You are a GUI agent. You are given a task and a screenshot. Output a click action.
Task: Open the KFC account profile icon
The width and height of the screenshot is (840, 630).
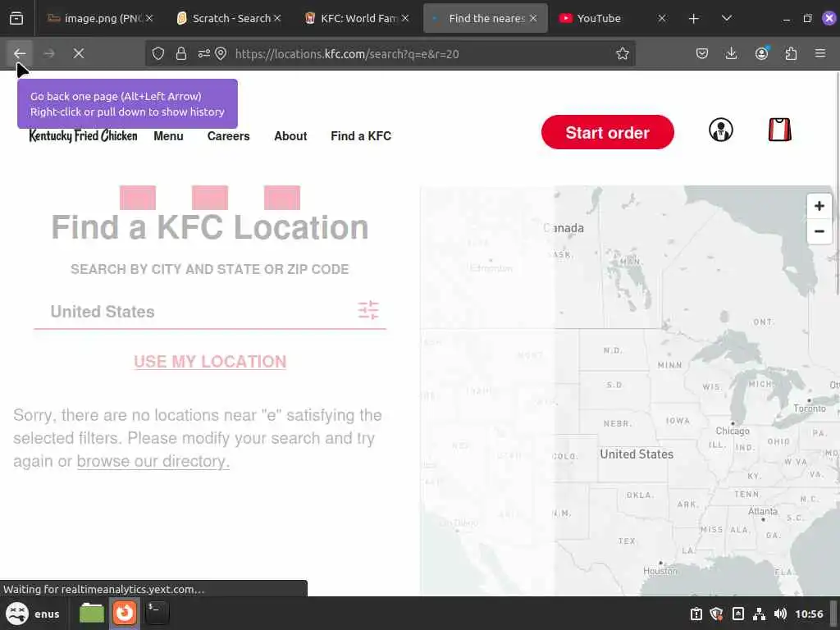[720, 130]
